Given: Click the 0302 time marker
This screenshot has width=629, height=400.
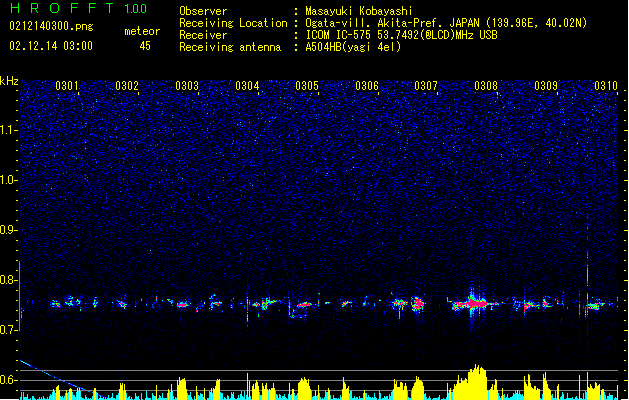Looking at the screenshot, I should pos(127,86).
